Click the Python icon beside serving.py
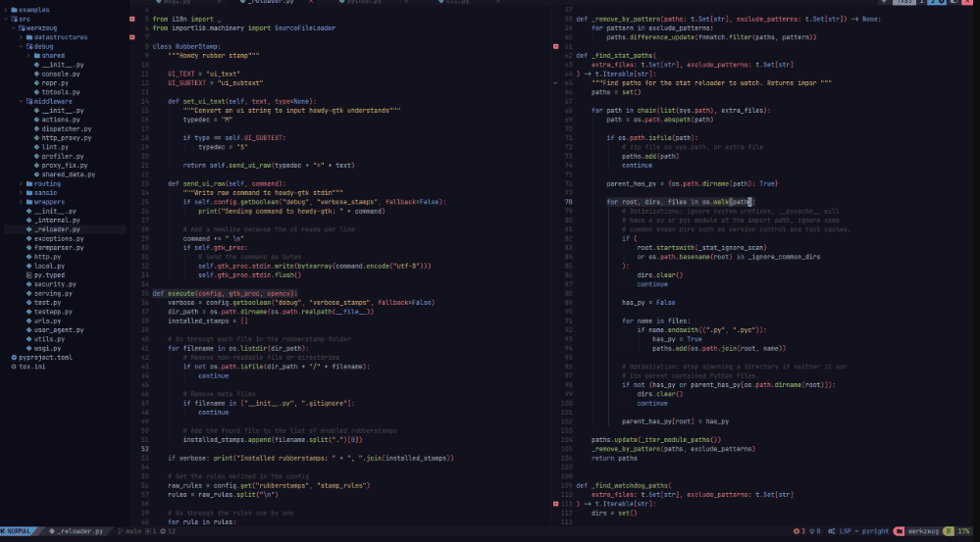 click(x=29, y=293)
